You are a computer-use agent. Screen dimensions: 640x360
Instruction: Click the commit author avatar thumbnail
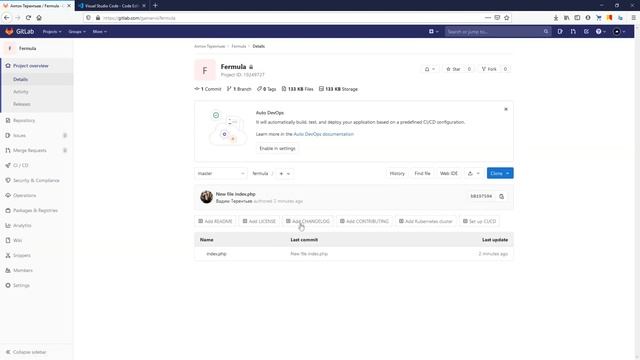tap(207, 197)
